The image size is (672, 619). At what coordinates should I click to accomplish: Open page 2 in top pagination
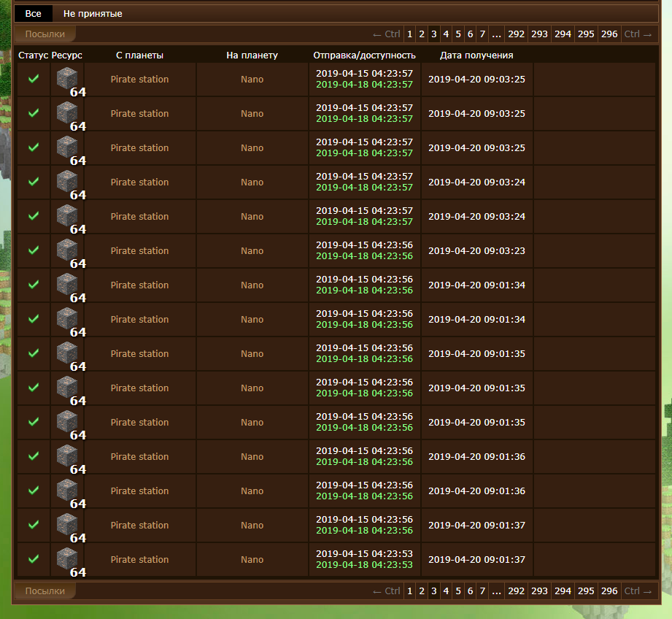(422, 34)
